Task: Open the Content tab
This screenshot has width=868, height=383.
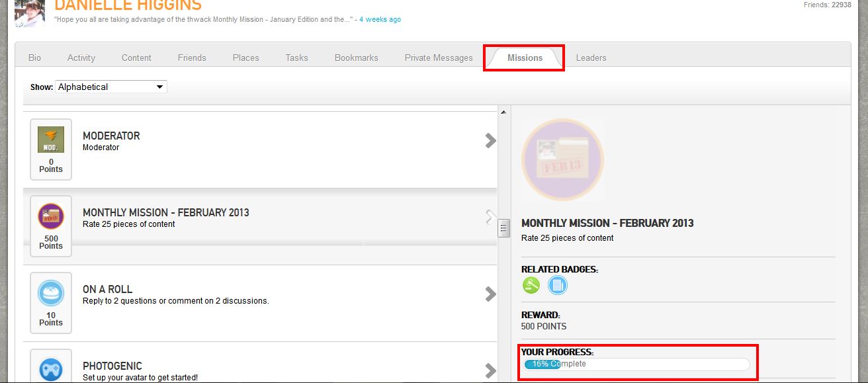Action: pyautogui.click(x=136, y=58)
